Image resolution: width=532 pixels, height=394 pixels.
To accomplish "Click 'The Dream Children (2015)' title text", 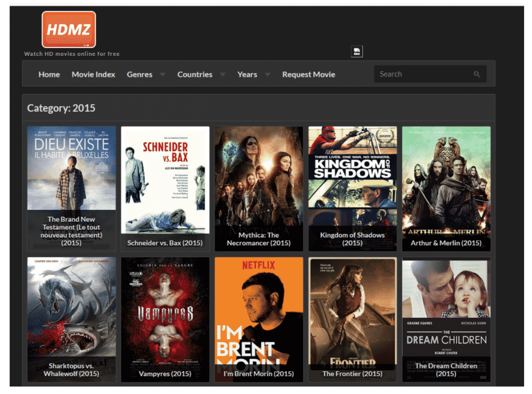I will tap(446, 370).
